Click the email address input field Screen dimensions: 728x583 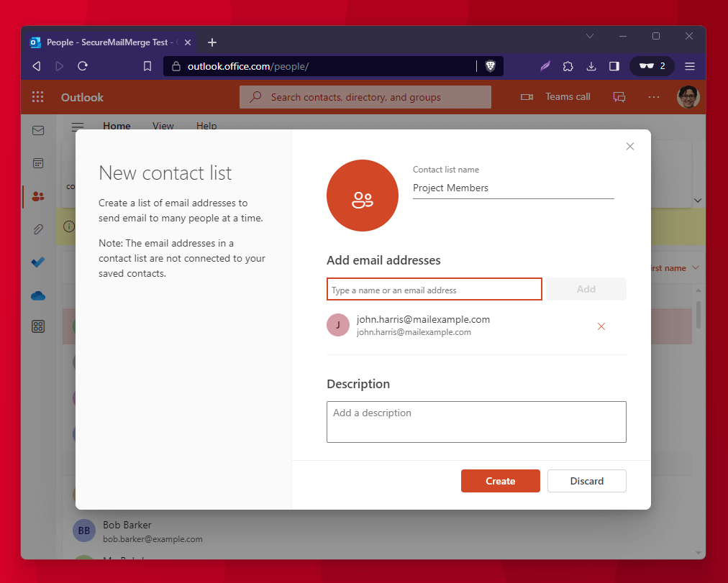pos(434,289)
